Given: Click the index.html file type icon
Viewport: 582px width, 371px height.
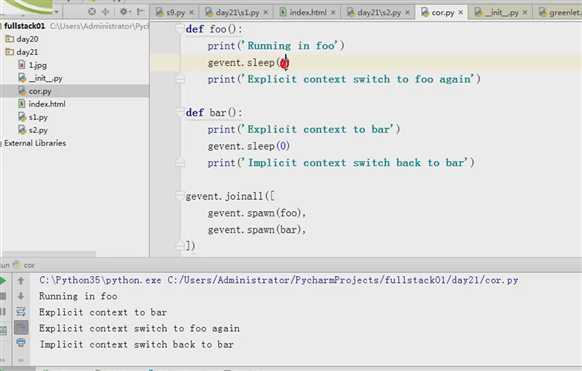Looking at the screenshot, I should tap(22, 104).
